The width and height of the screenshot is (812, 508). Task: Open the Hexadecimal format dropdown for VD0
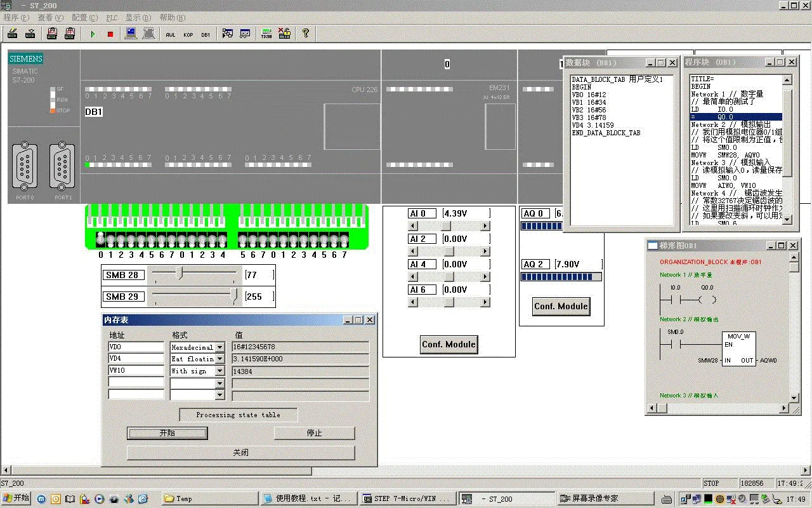(220, 347)
